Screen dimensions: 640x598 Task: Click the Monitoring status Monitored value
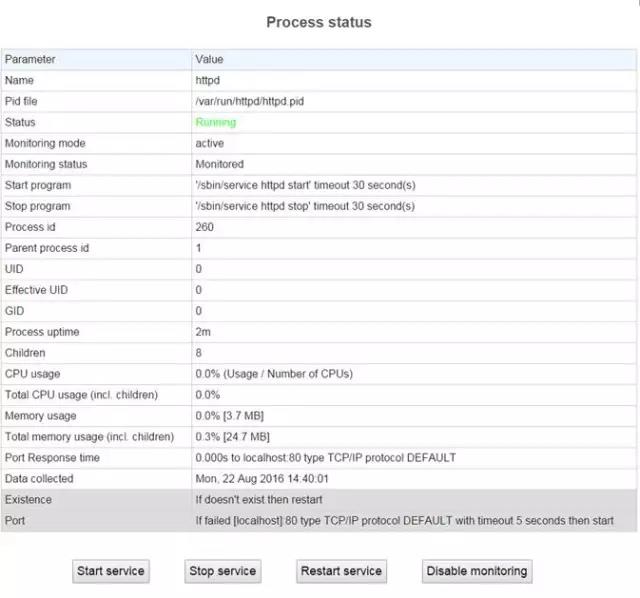tap(219, 164)
